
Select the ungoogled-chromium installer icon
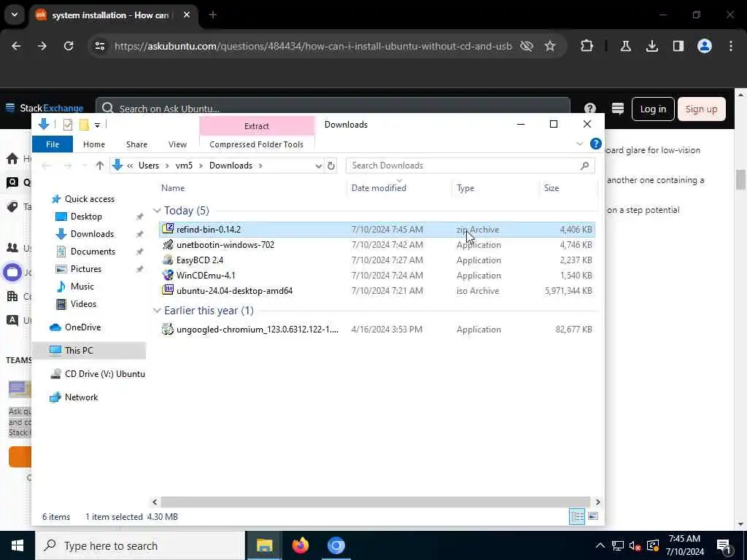point(168,329)
